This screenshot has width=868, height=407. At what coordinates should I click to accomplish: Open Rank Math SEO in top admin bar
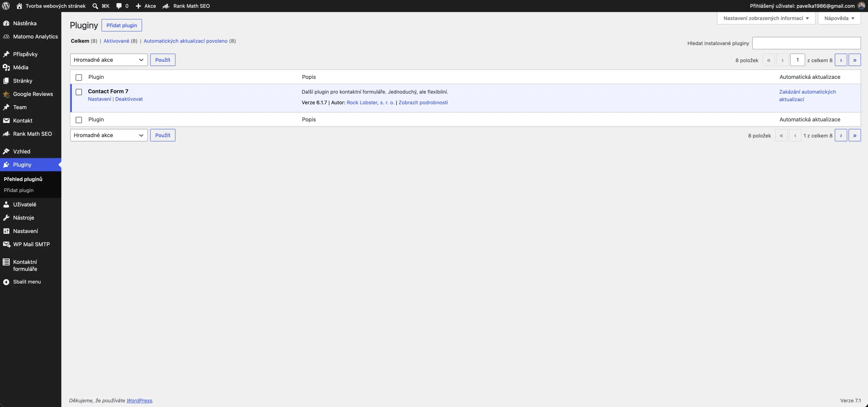186,6
